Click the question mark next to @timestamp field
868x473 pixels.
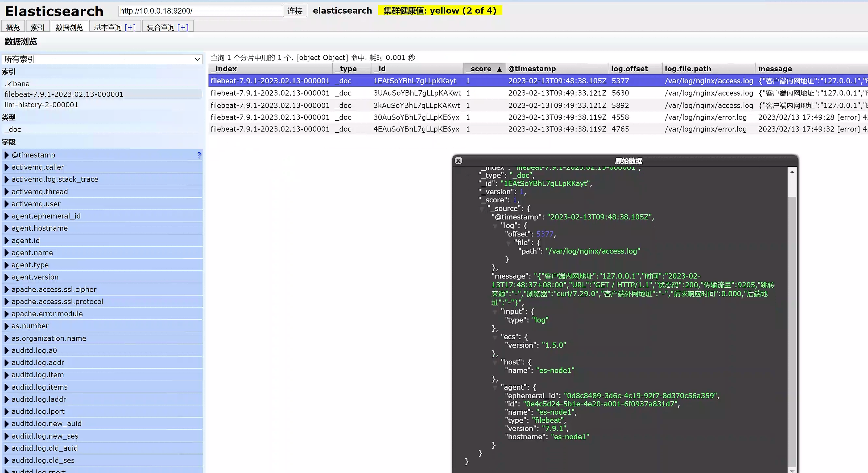click(199, 155)
